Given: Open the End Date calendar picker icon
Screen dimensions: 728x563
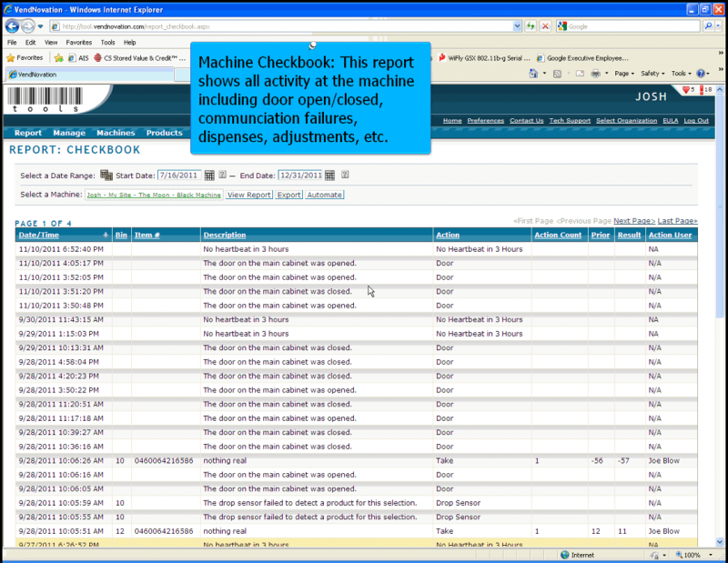Looking at the screenshot, I should (329, 176).
